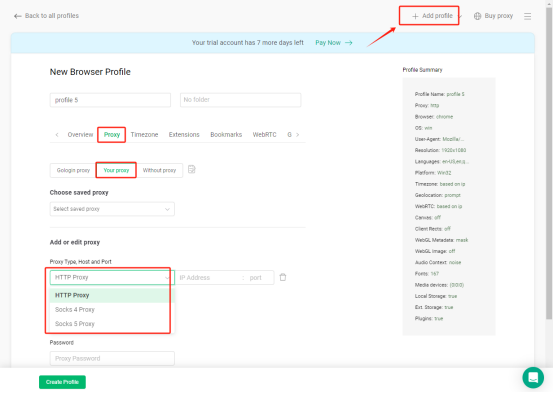Click the Create Profile button
The width and height of the screenshot is (554, 393).
pyautogui.click(x=62, y=382)
